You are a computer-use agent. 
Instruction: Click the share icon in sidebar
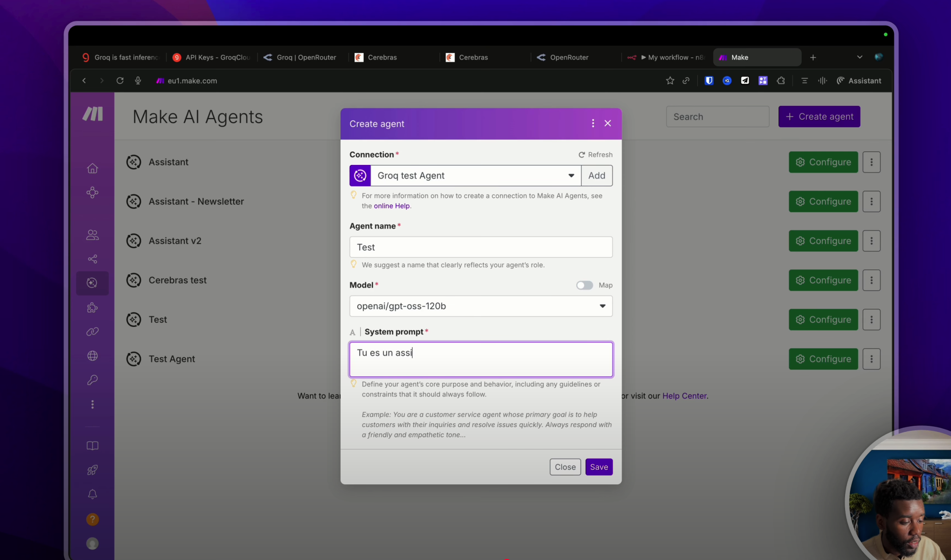click(x=92, y=259)
